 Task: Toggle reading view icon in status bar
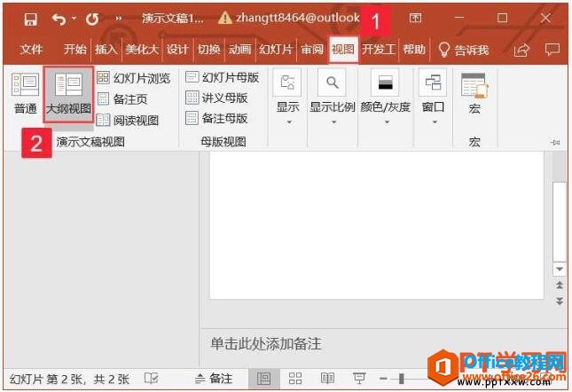pos(327,378)
